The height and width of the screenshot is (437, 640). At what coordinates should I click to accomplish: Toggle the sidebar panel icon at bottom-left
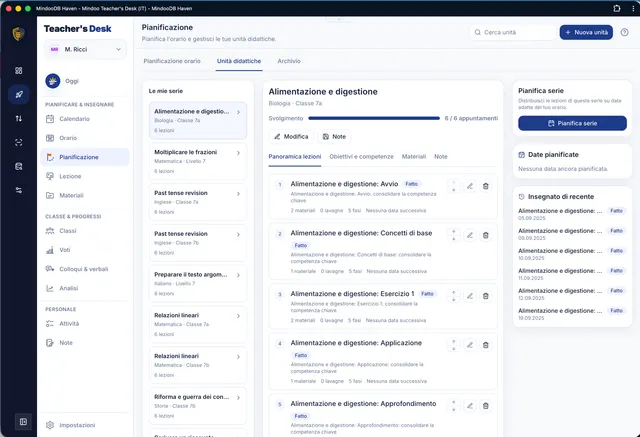23,422
